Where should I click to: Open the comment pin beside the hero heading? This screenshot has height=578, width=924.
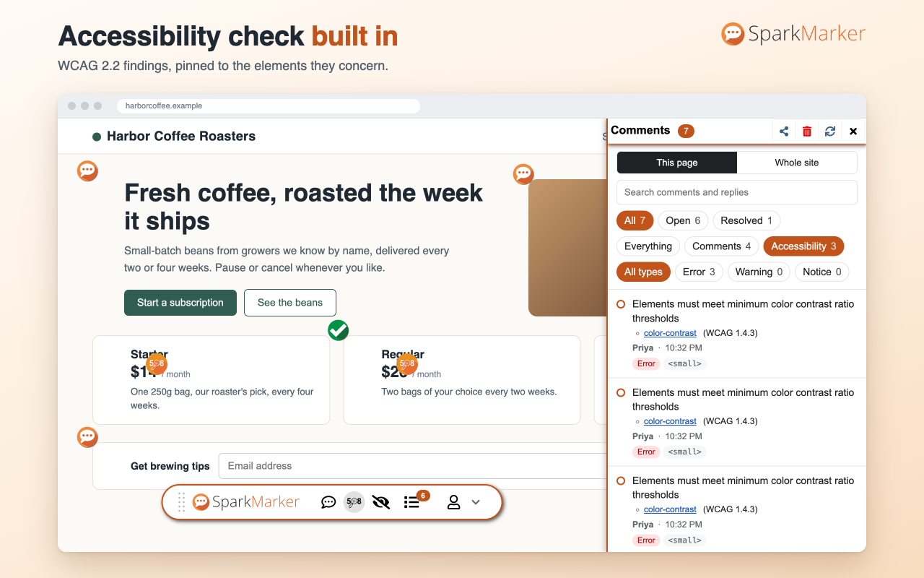[87, 171]
